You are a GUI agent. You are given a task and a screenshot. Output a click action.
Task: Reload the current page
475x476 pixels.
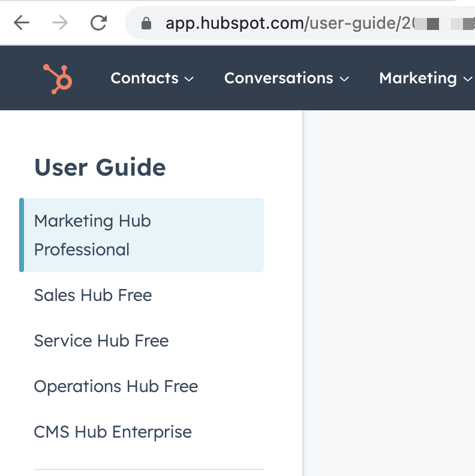tap(98, 23)
